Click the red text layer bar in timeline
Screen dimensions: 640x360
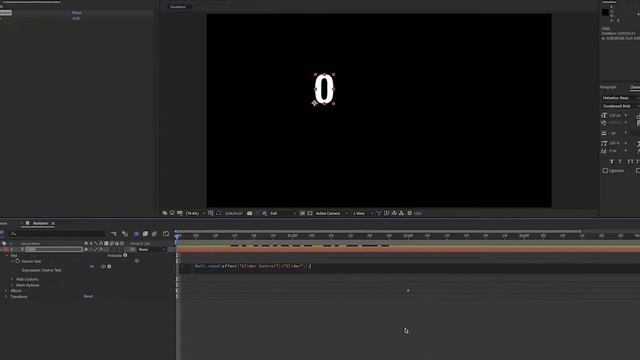408,249
